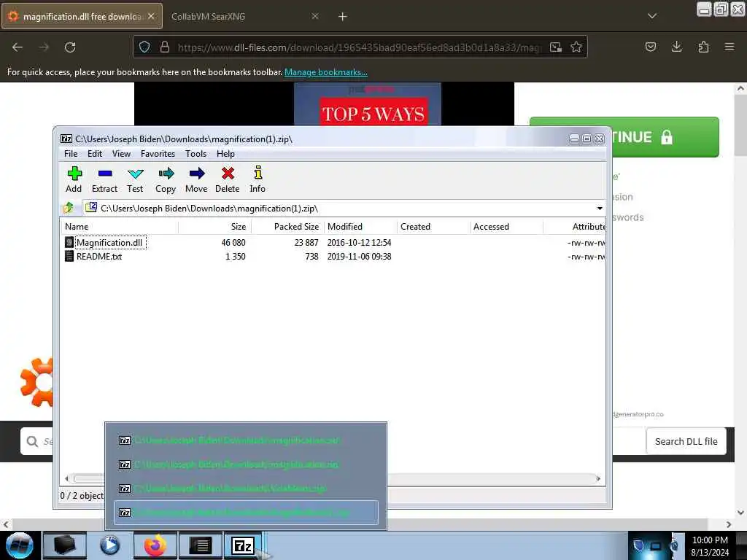The width and height of the screenshot is (747, 560).
Task: Sort by the Created column header
Action: [433, 227]
